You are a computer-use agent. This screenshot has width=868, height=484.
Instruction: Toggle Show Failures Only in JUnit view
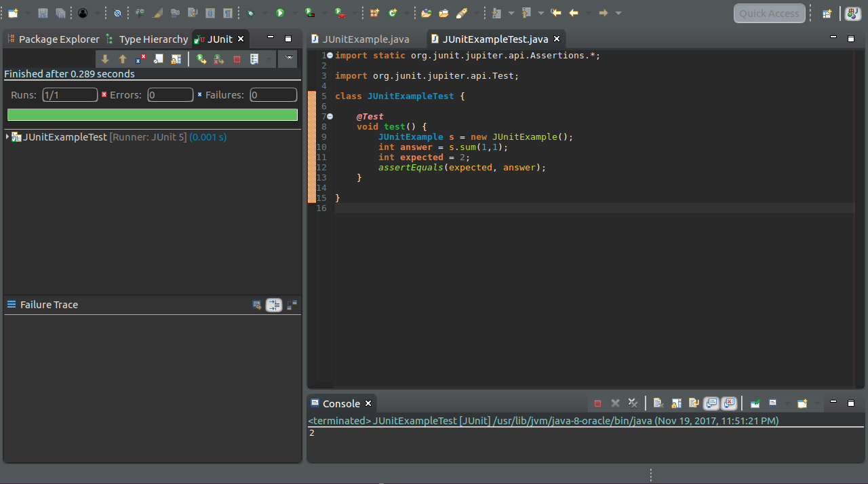140,59
